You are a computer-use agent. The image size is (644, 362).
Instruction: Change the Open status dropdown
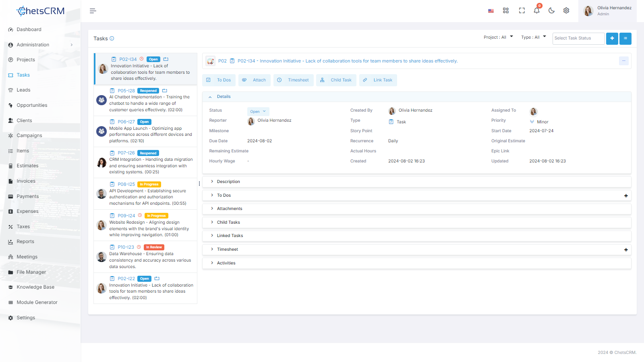258,112
